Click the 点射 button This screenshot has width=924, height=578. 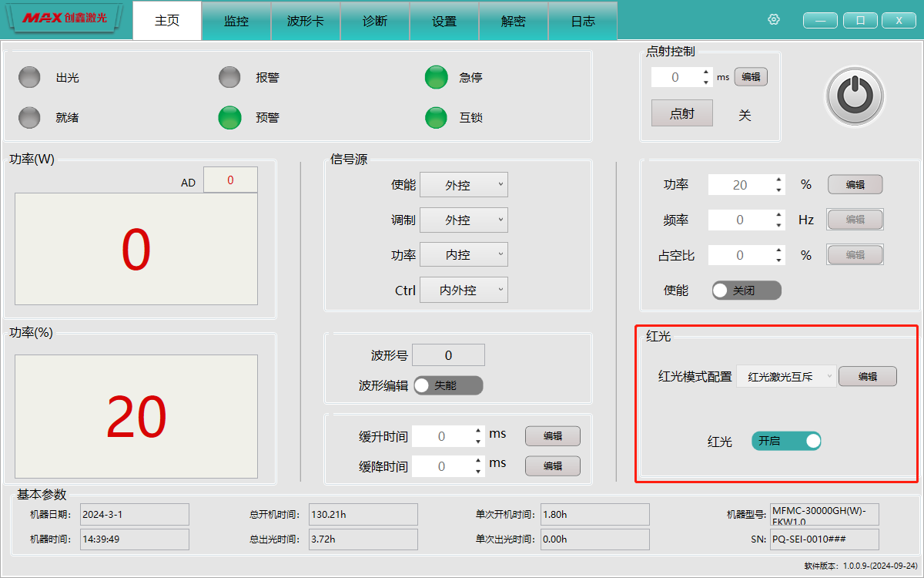[682, 113]
